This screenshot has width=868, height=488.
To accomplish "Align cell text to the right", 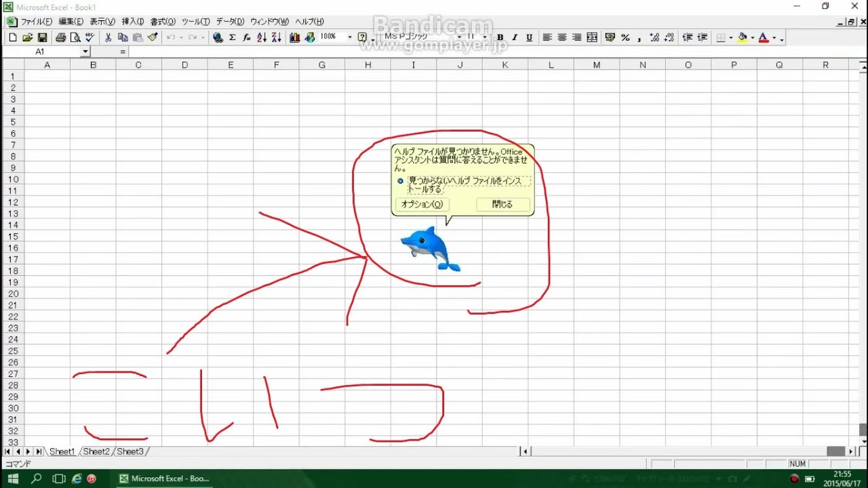I will coord(577,38).
